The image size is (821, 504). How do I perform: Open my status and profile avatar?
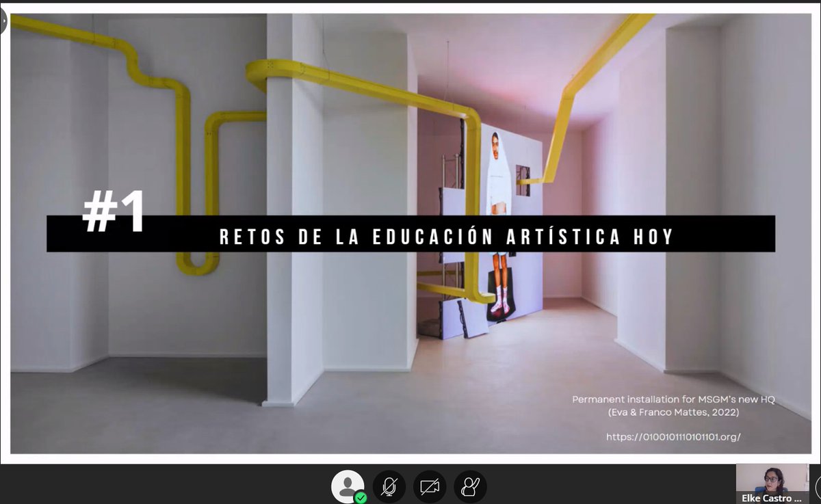(348, 487)
